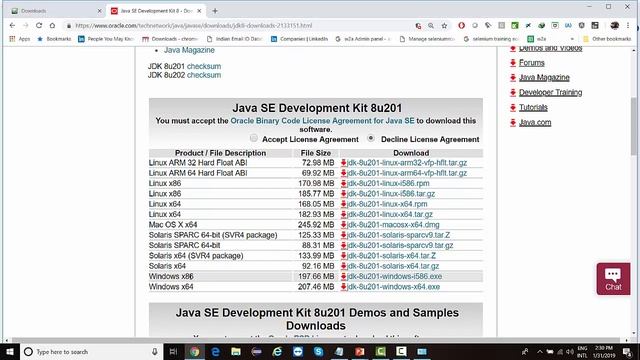Click the red Opera extension icon

click(461, 25)
